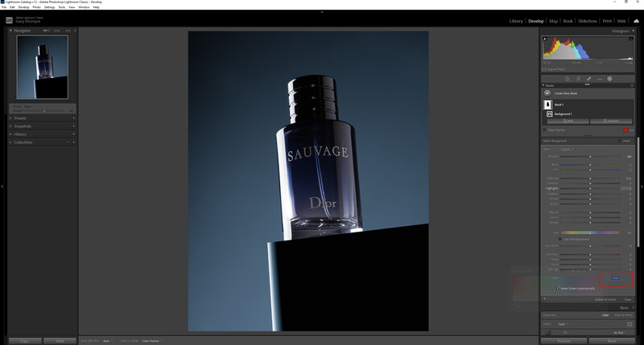
Task: Click the shadow clipping triangle in the histogram
Action: click(545, 39)
